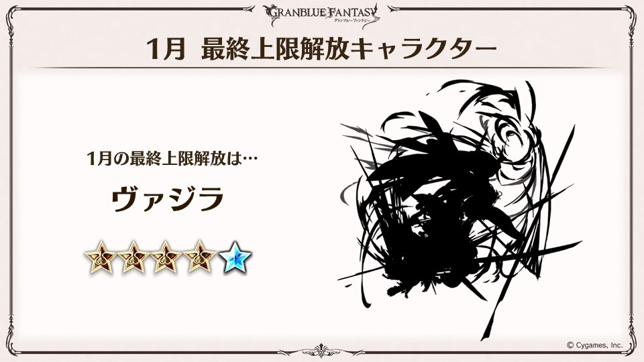Click the divider line below the heading
This screenshot has width=644, height=362.
[x=322, y=68]
